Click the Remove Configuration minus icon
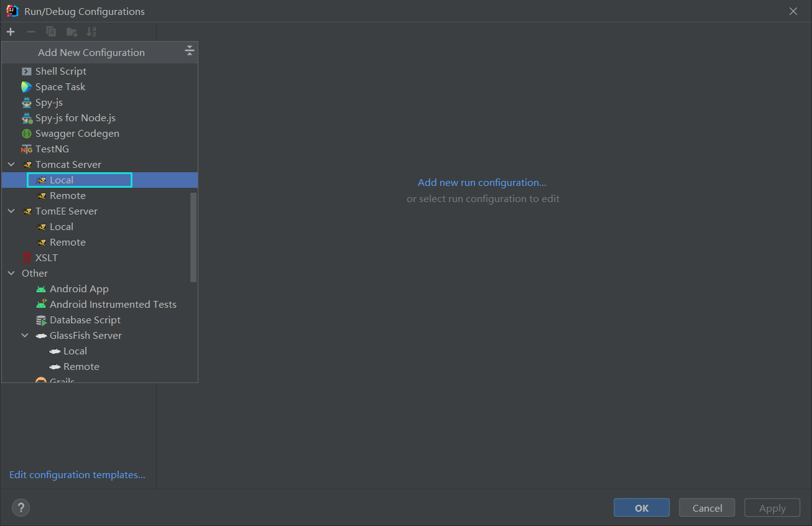The height and width of the screenshot is (526, 812). [x=30, y=32]
